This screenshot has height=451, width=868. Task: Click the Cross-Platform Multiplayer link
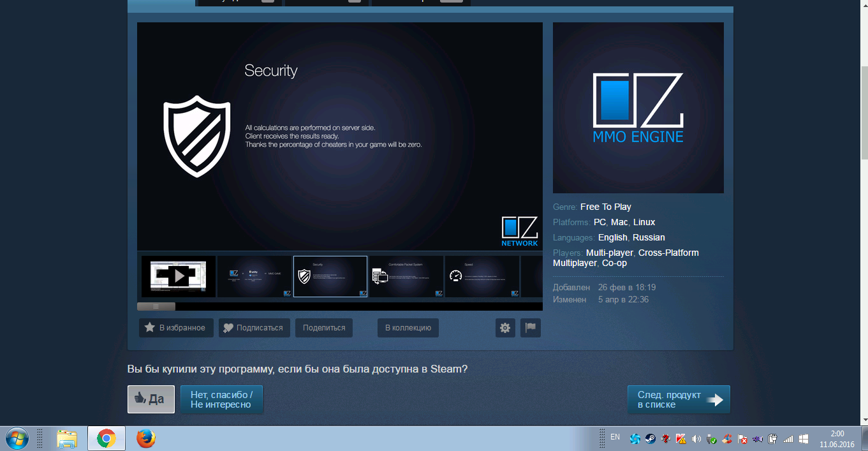668,253
